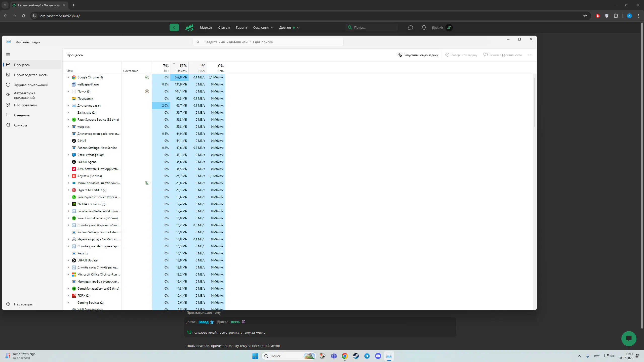
Task: Click suspended status icon on Search row
Action: pyautogui.click(x=147, y=92)
